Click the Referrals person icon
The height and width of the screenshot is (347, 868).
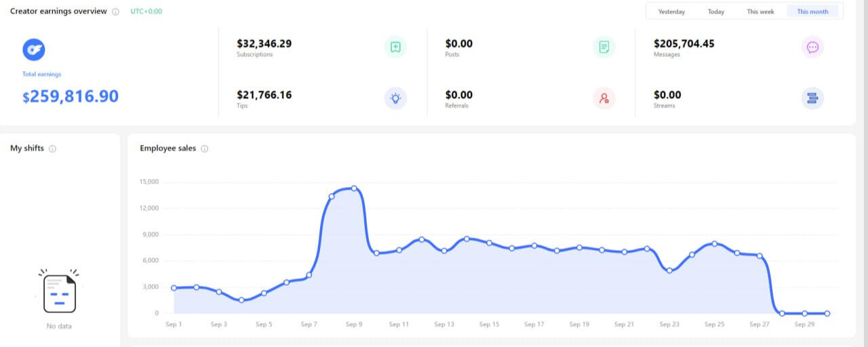coord(604,98)
